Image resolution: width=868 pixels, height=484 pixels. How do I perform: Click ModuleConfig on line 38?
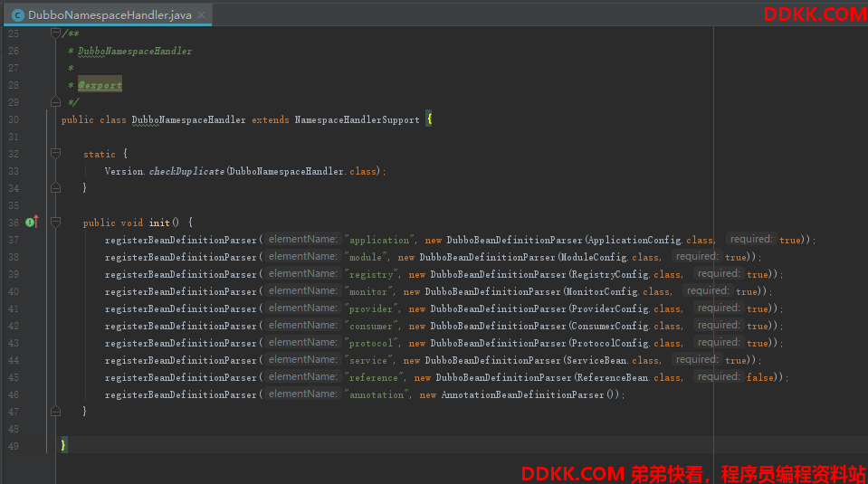click(595, 257)
